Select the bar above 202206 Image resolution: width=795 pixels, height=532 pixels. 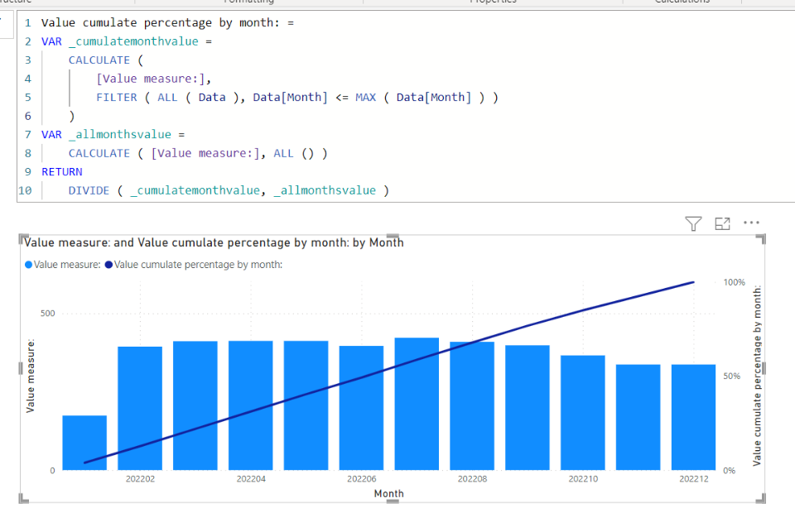tap(362, 408)
